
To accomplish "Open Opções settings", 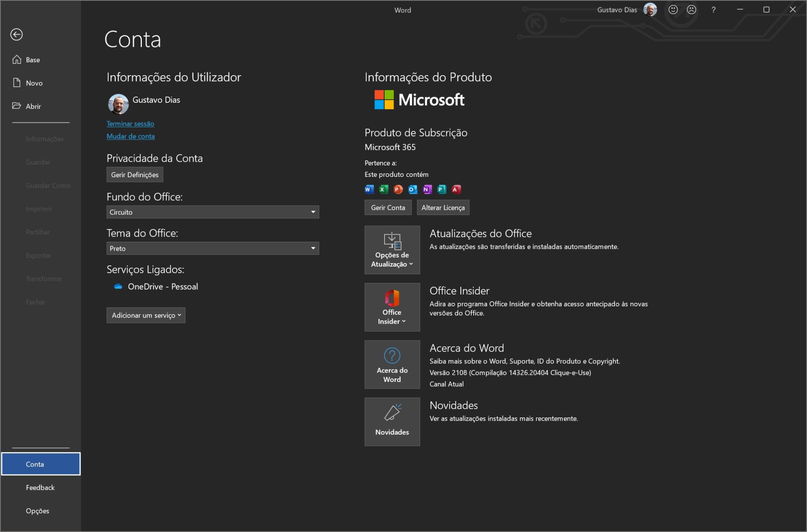I will click(41, 511).
